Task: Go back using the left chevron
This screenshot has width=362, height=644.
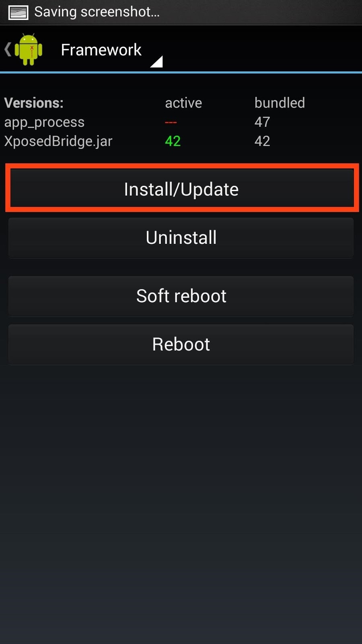Action: pyautogui.click(x=8, y=50)
